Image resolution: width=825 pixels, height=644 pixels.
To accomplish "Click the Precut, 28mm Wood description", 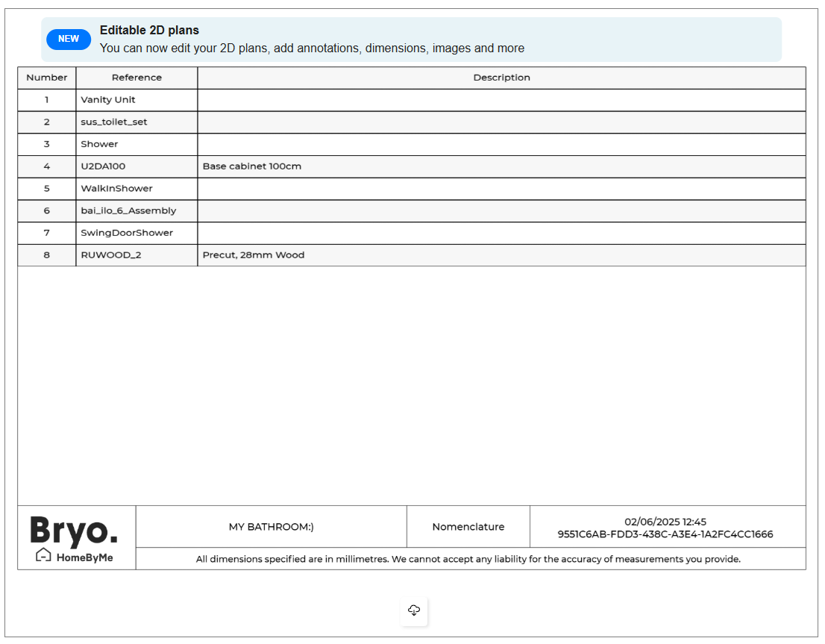I will click(254, 255).
